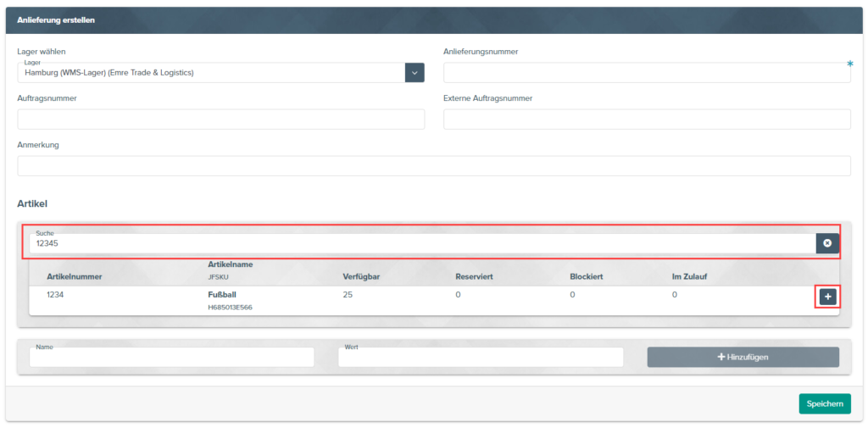Focus the Name input field
The image size is (868, 428).
tap(171, 358)
